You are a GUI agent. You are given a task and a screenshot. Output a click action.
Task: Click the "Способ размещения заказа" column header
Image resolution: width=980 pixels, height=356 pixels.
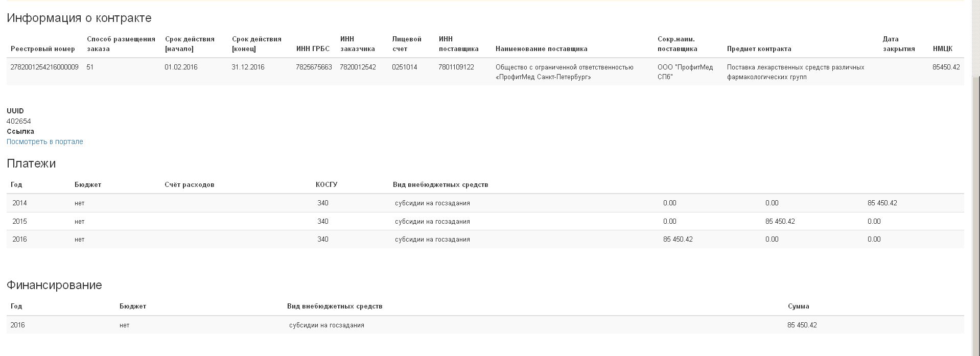tap(121, 44)
